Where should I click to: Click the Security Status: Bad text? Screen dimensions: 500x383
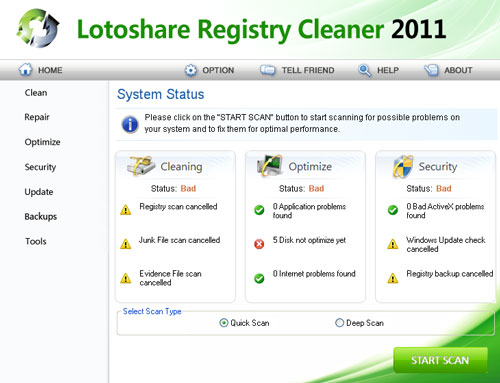click(x=429, y=189)
